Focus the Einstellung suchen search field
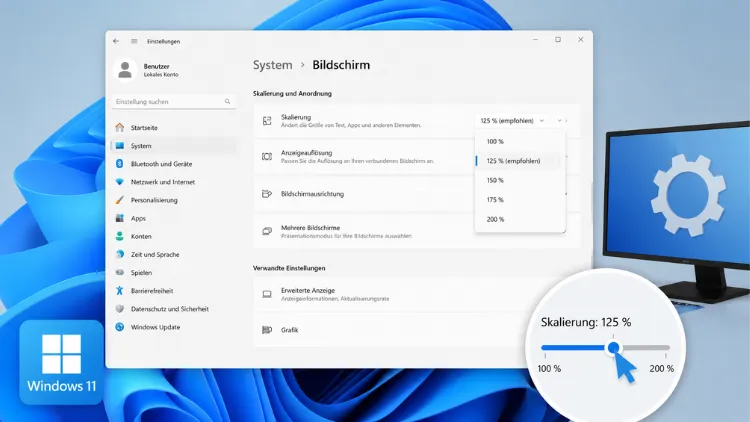The width and height of the screenshot is (750, 422). [174, 101]
